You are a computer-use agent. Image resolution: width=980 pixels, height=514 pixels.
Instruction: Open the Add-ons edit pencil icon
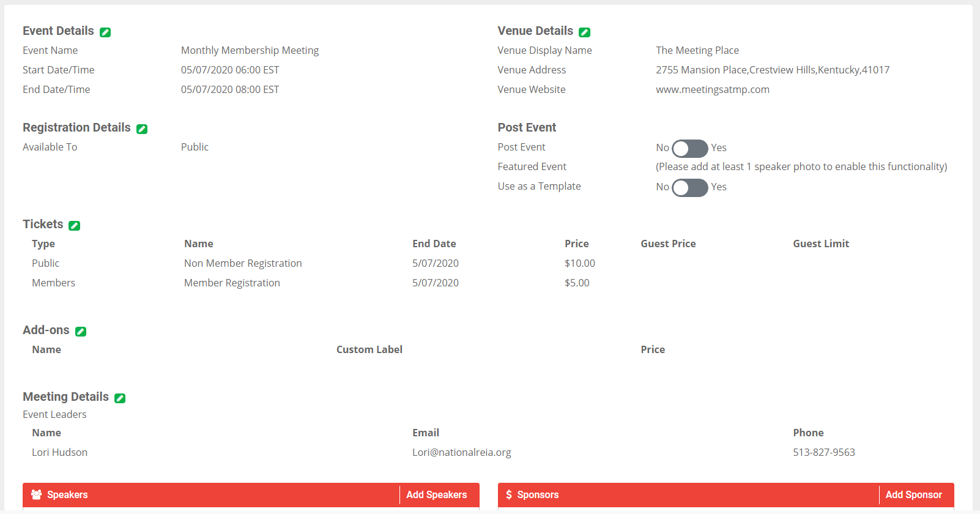(81, 332)
